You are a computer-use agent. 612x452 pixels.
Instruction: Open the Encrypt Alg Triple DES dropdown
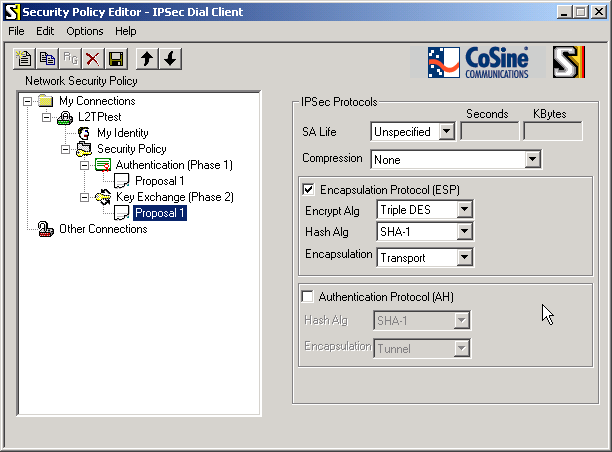tap(464, 210)
